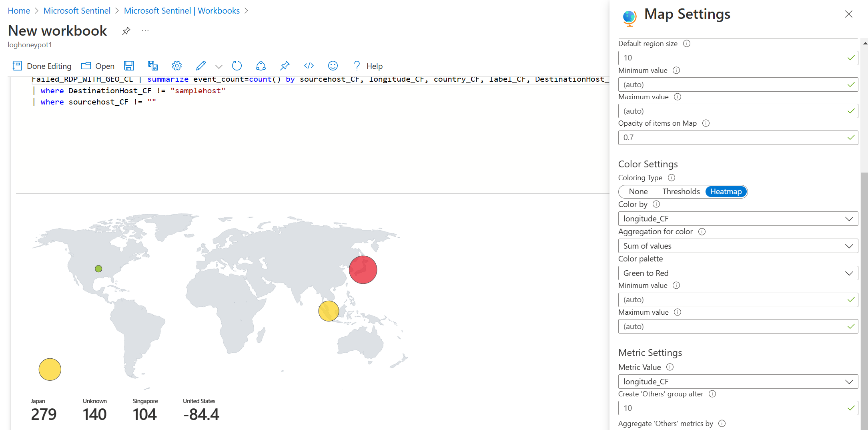This screenshot has width=868, height=430.
Task: Open the Metric Value dropdown
Action: 738,382
